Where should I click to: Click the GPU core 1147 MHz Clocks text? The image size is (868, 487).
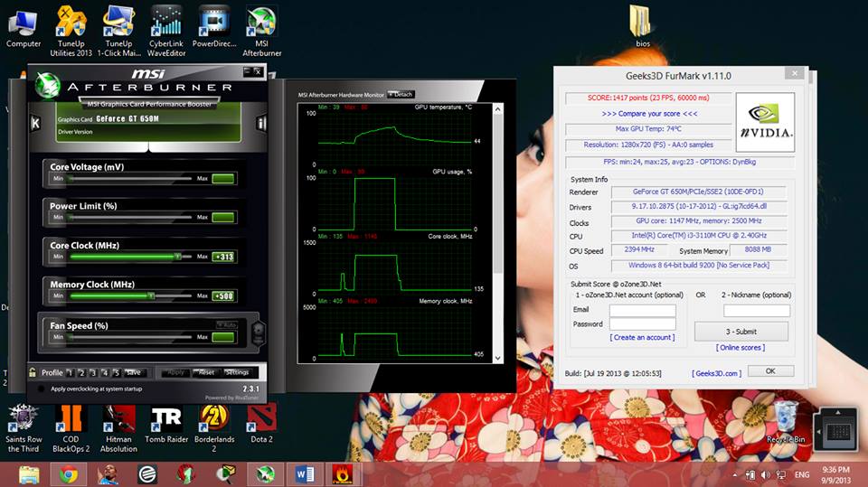point(699,220)
